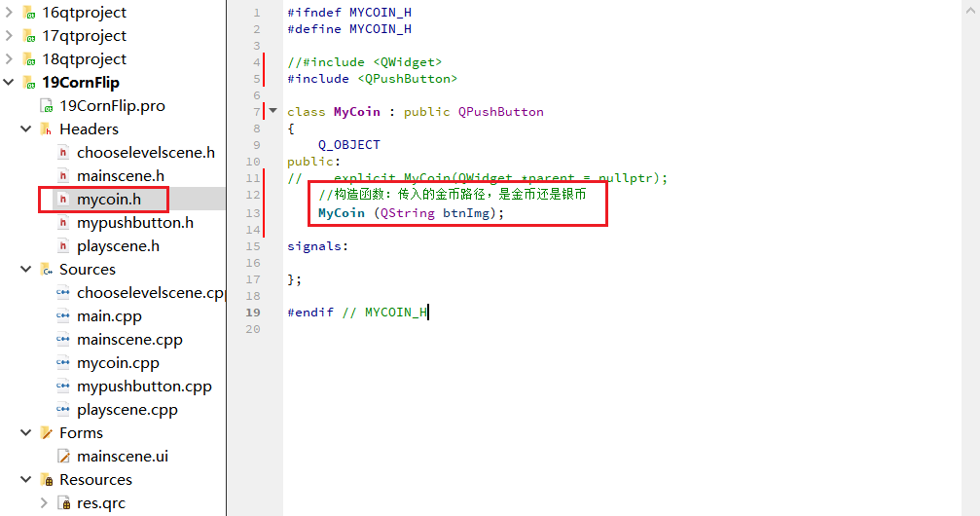The height and width of the screenshot is (516, 980).
Task: Collapse the Sources folder
Action: pos(26,269)
